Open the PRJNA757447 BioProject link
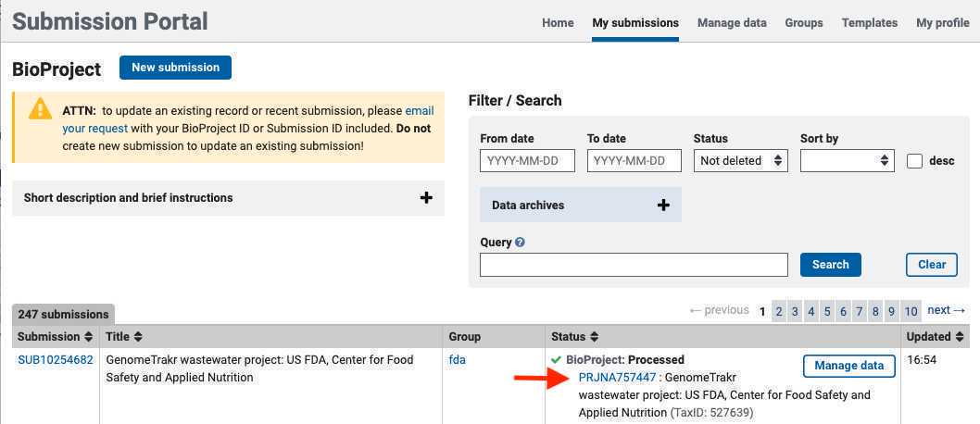This screenshot has height=424, width=980. coord(618,377)
